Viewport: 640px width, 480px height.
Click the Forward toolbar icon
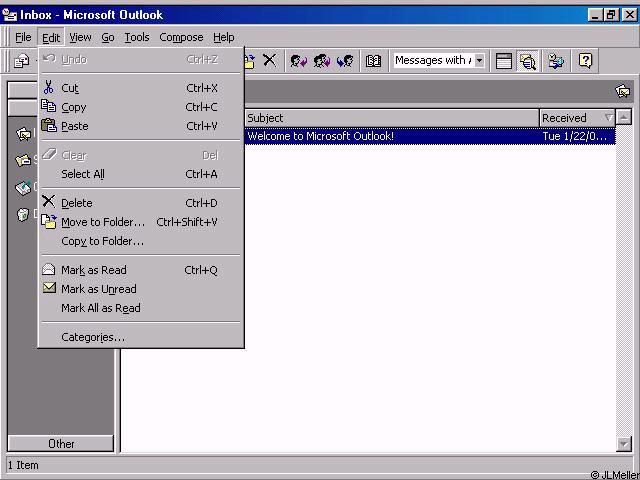[345, 61]
